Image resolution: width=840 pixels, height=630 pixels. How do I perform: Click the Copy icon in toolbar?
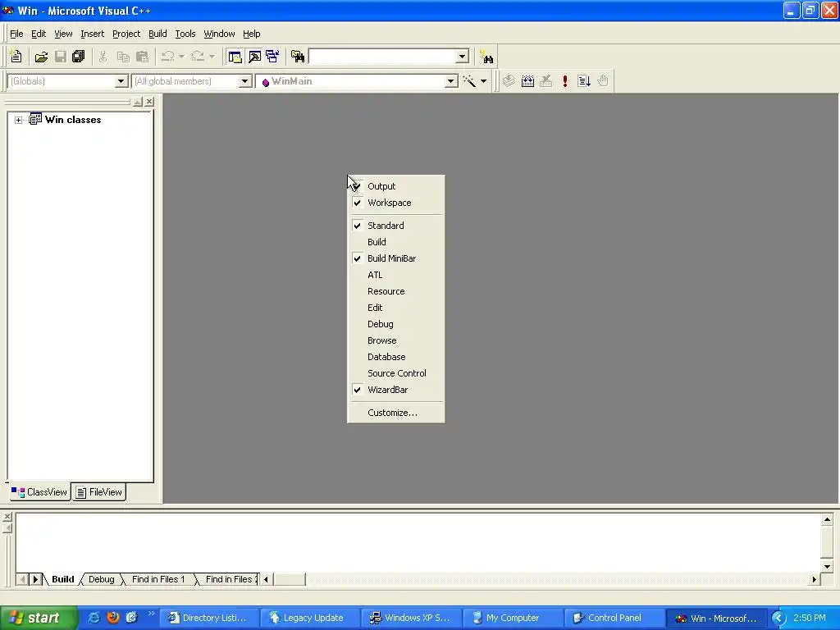tap(123, 57)
